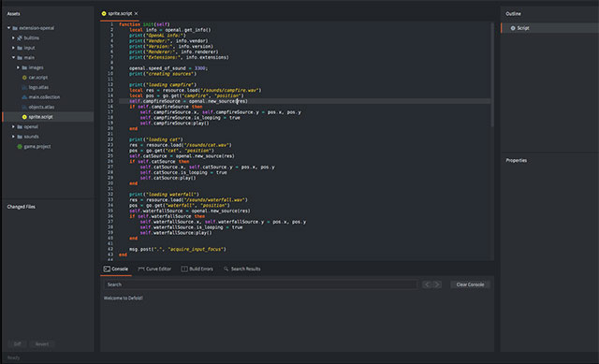Click the main.collection file icon

[x=24, y=97]
